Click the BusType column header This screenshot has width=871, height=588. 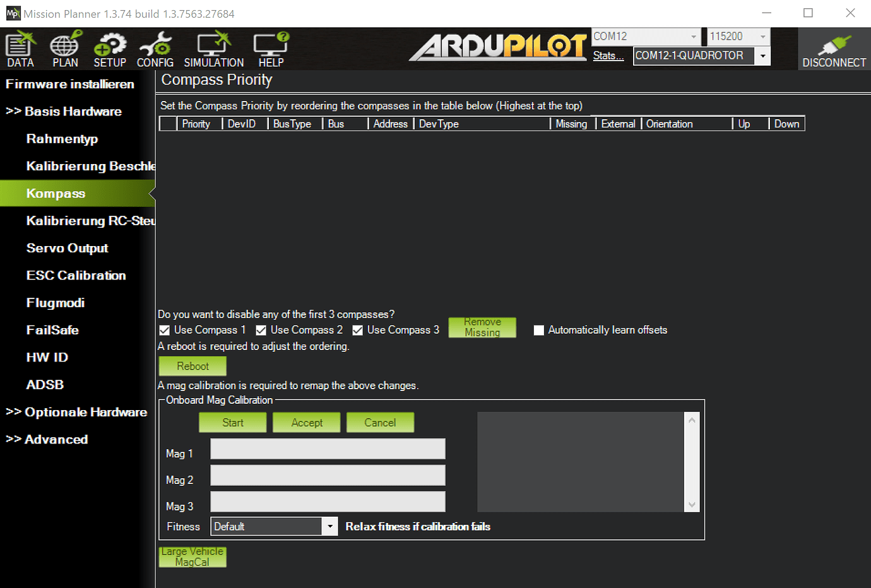coord(295,124)
